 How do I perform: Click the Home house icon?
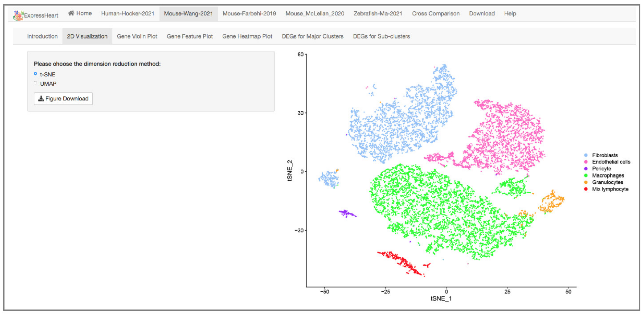[x=71, y=13]
